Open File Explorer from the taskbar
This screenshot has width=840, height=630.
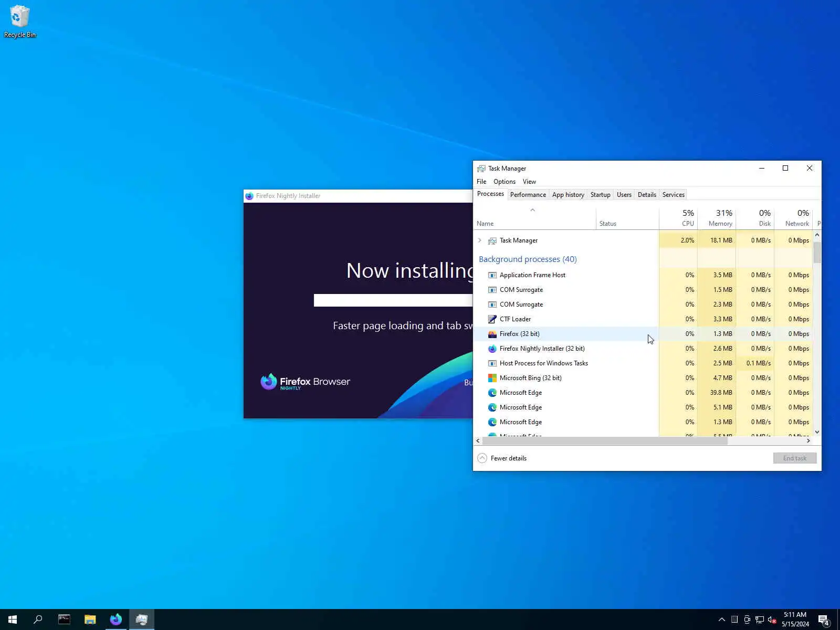tap(90, 619)
